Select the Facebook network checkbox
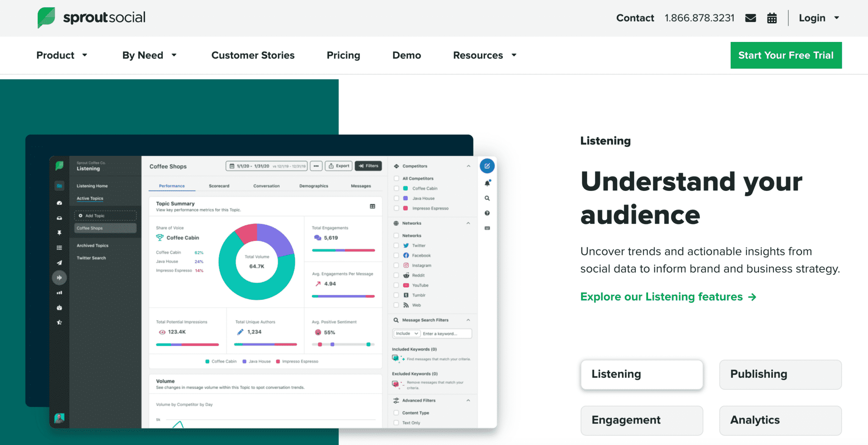The image size is (868, 445). 396,255
